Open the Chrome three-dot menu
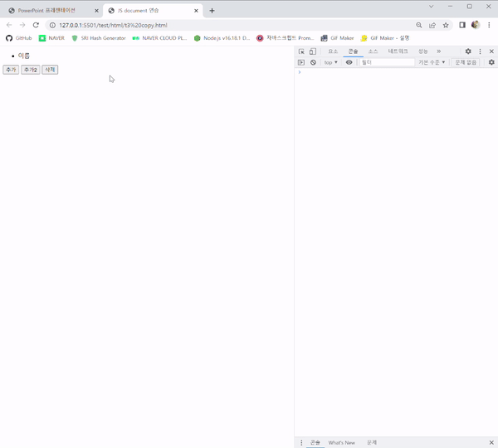 click(489, 25)
